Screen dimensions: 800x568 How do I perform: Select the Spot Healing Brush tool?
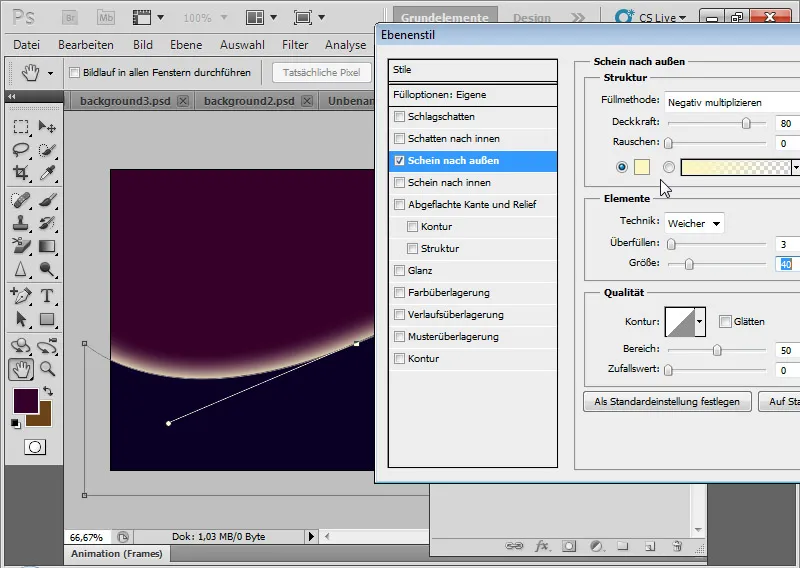20,200
